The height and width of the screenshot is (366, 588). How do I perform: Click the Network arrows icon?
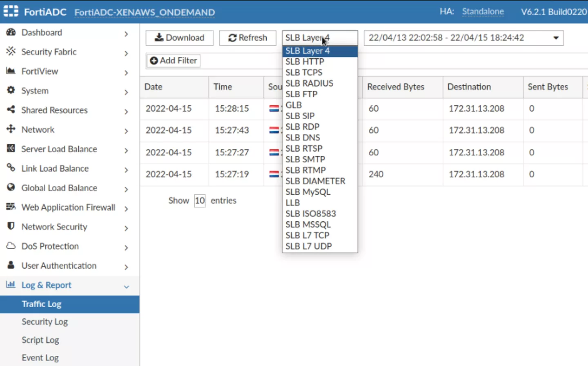[x=11, y=129]
